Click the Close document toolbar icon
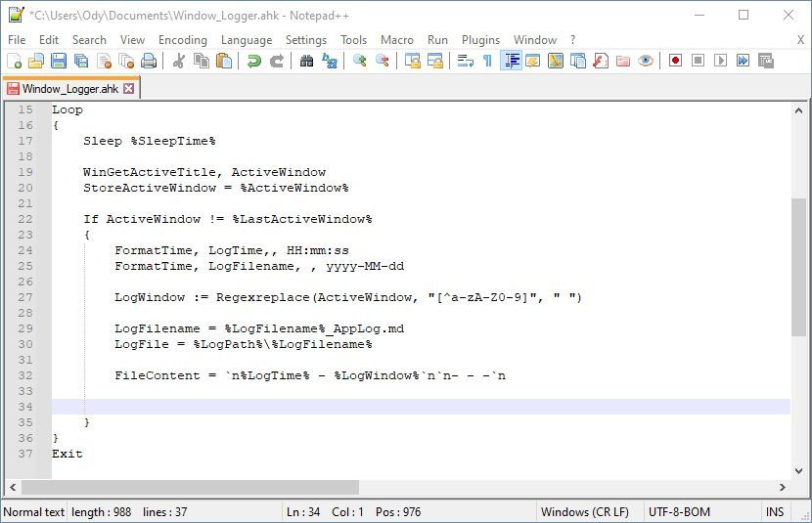The image size is (812, 523). coord(104,61)
